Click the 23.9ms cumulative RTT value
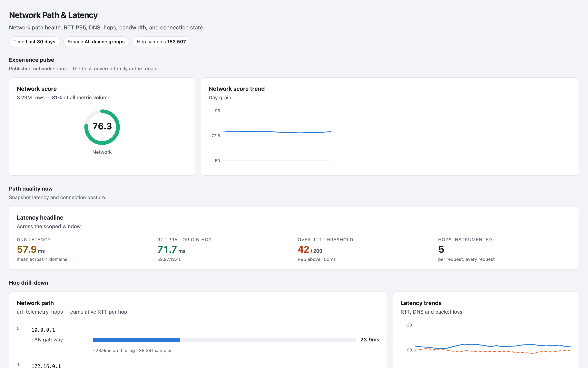 [370, 340]
